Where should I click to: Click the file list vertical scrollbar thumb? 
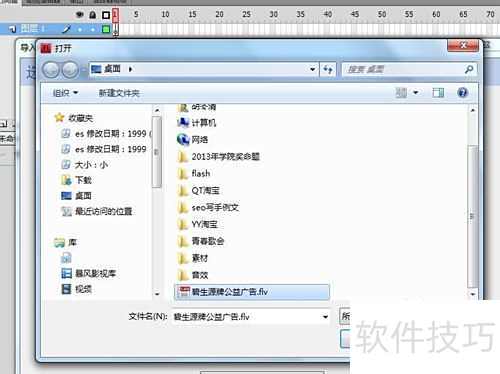[x=472, y=216]
